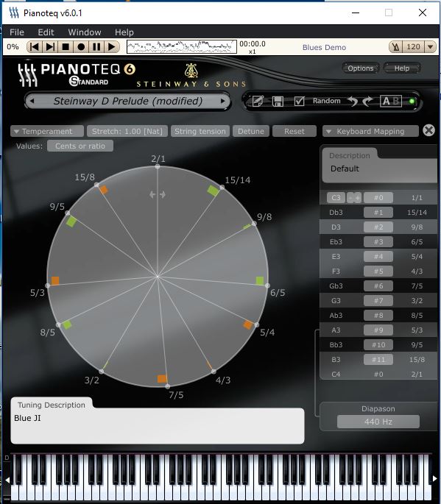Play the Blues Demo
The height and width of the screenshot is (504, 441).
[x=112, y=47]
